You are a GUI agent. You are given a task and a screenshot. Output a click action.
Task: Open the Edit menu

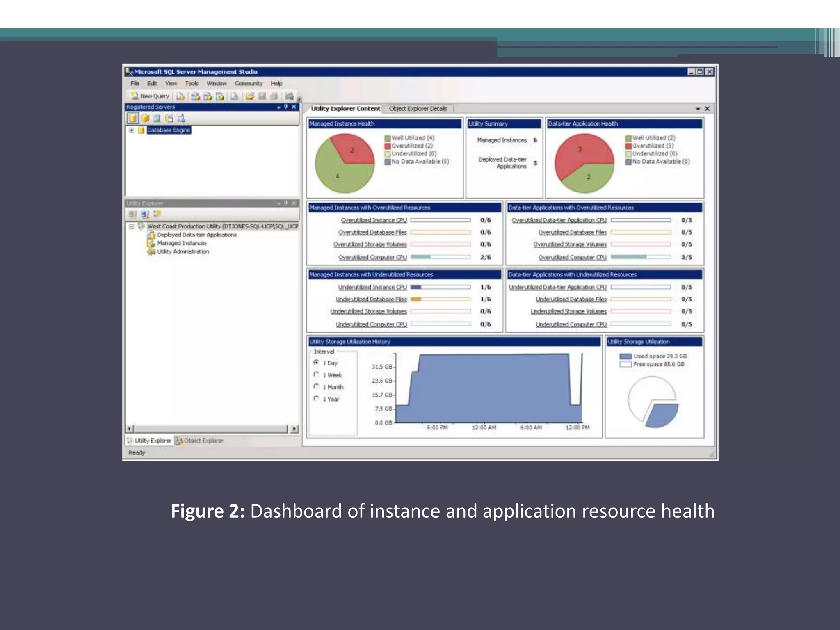coord(152,83)
